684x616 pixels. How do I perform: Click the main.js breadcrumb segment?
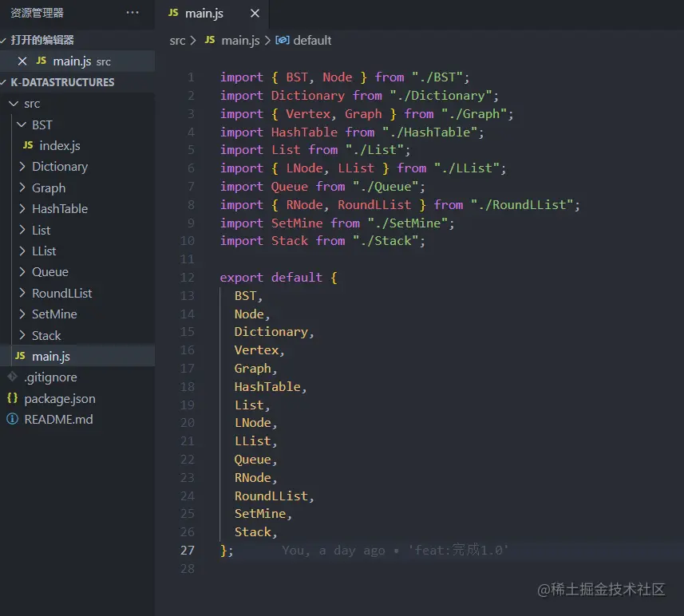[240, 41]
